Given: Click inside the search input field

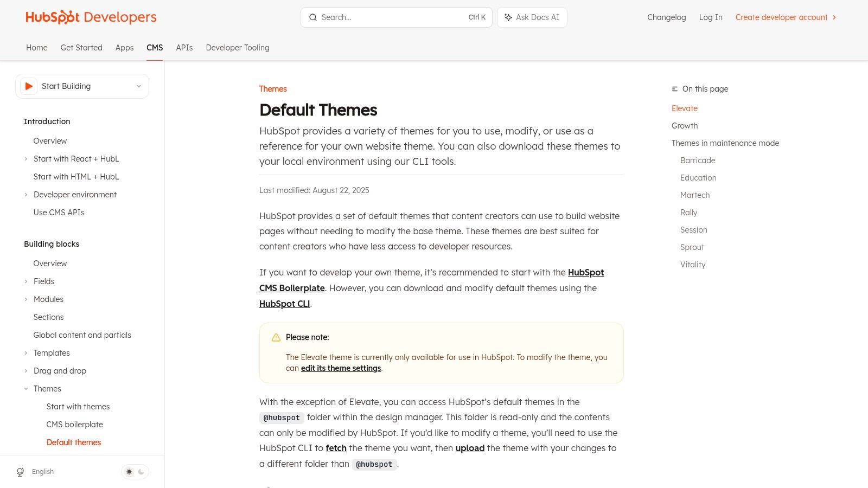Looking at the screenshot, I should (x=391, y=17).
